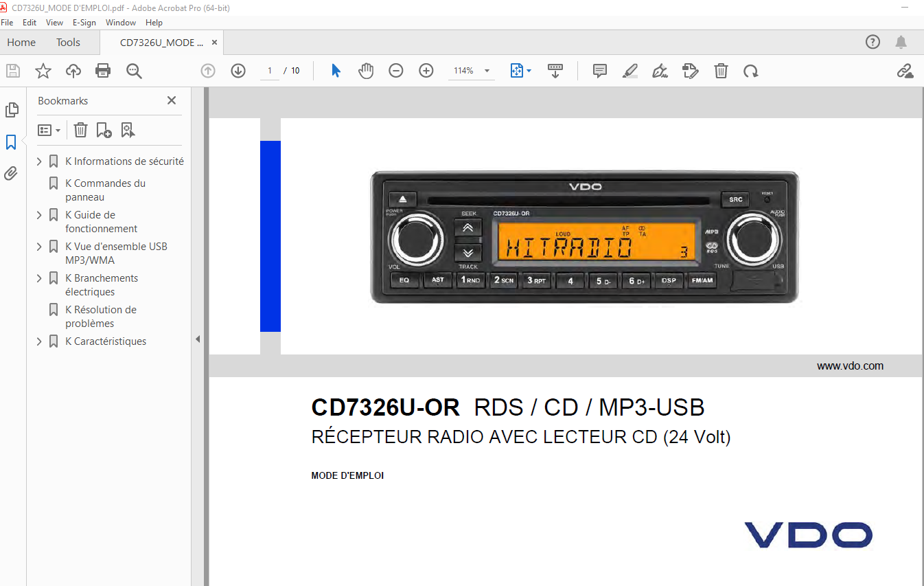Click the MODE D'EMPLOI heading text
Screen dimensions: 924x586
pos(347,475)
